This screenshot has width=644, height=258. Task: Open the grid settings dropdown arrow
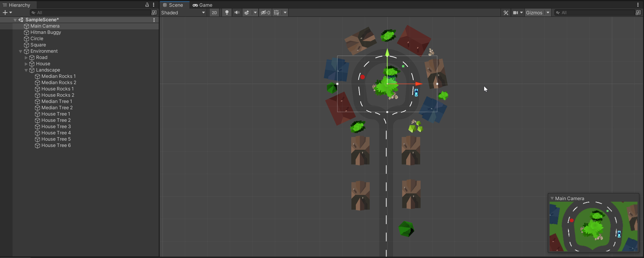coord(285,13)
